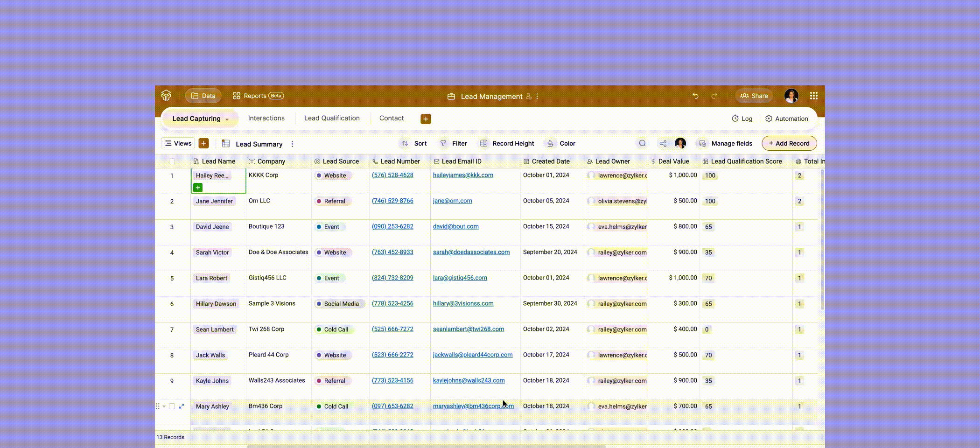The width and height of the screenshot is (980, 448).
Task: Click the Social Media lead source tag
Action: [x=340, y=303]
